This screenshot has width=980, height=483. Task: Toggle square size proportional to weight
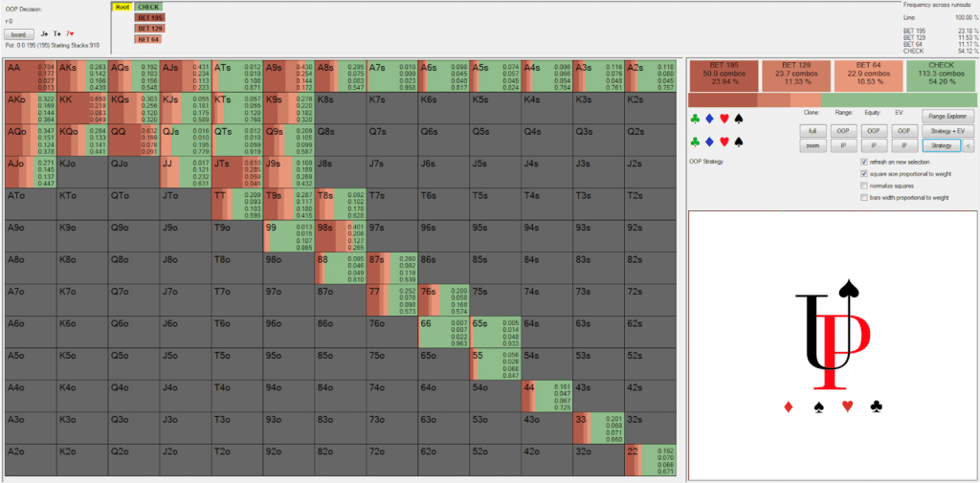pyautogui.click(x=864, y=174)
